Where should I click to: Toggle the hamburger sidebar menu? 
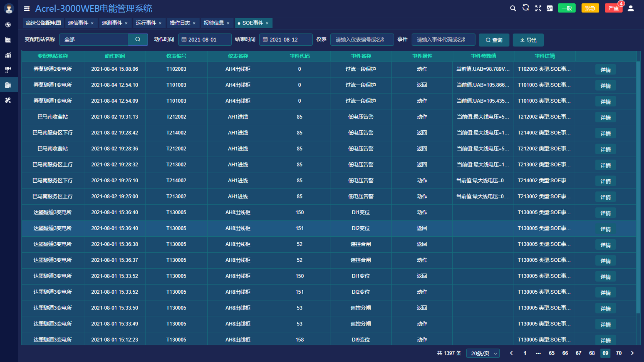[x=27, y=9]
